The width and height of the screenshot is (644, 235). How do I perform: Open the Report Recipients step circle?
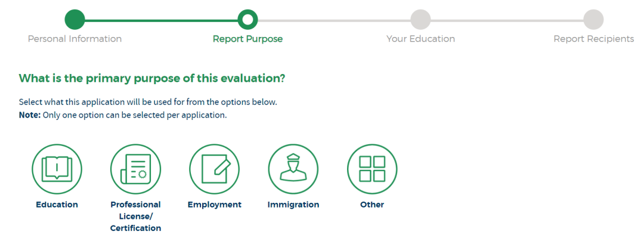coord(593,19)
